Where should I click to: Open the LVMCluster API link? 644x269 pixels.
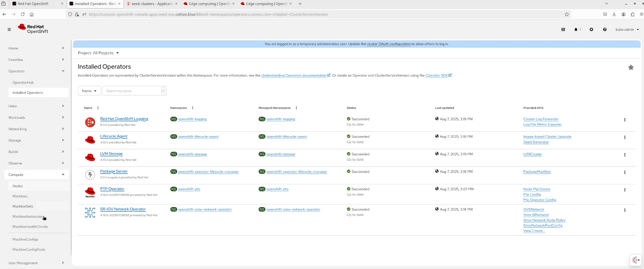tap(532, 154)
